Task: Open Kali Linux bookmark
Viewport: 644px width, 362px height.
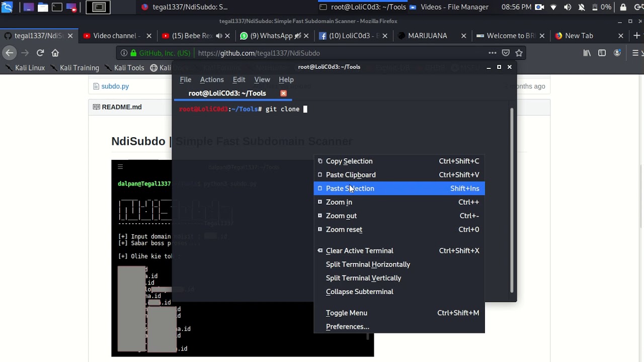Action: click(x=25, y=68)
